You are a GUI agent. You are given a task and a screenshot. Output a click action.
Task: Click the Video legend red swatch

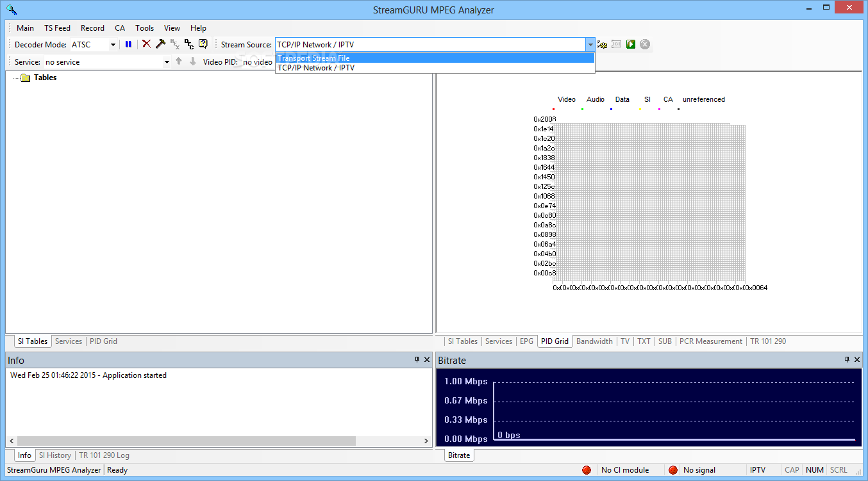point(553,109)
